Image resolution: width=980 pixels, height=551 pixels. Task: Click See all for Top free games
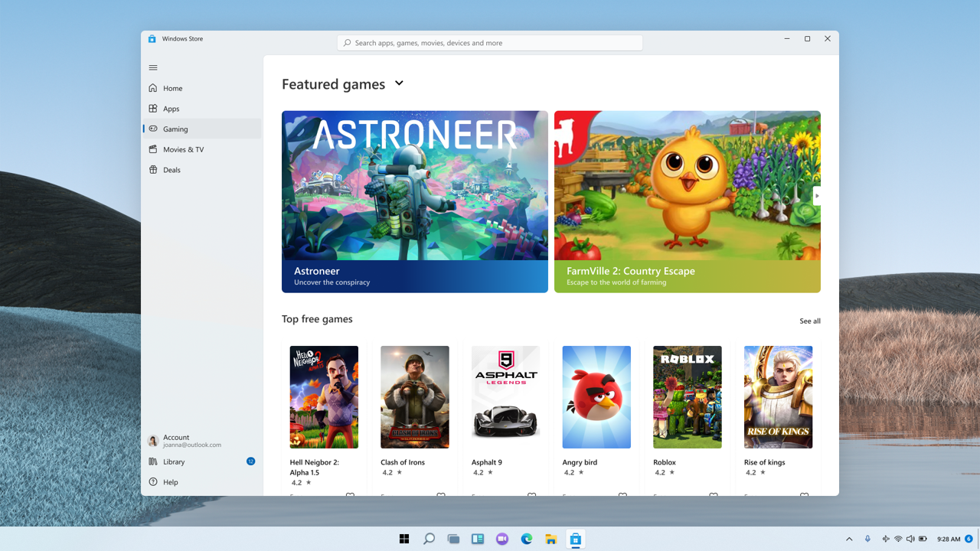810,321
